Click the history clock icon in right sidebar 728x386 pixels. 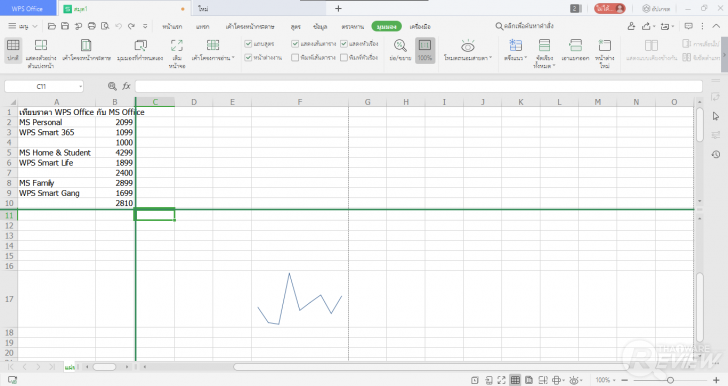pyautogui.click(x=716, y=154)
